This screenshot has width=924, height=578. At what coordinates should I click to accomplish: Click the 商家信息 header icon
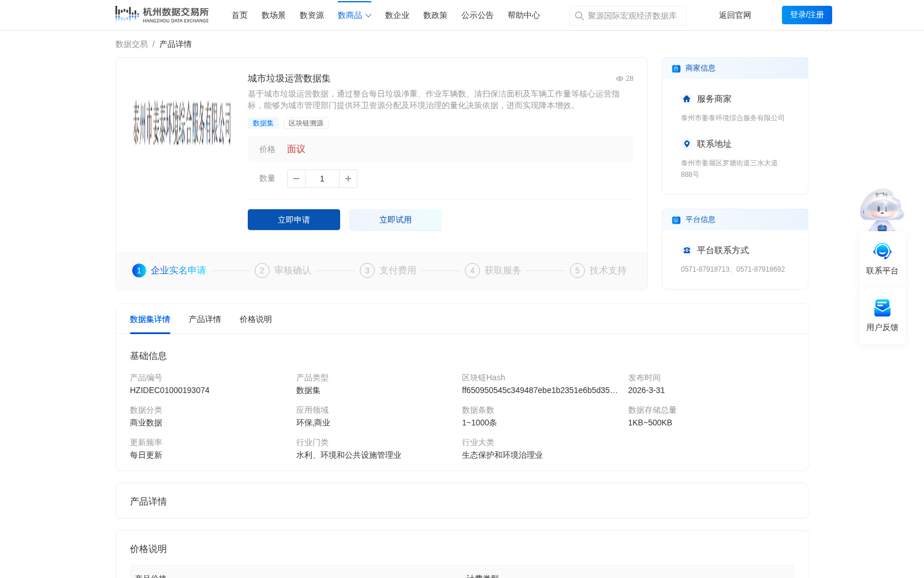pos(676,69)
